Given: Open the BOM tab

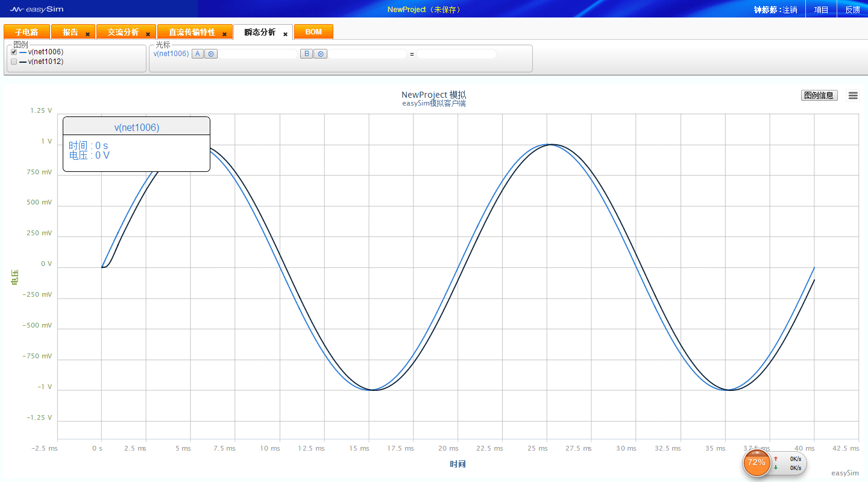Looking at the screenshot, I should 313,32.
